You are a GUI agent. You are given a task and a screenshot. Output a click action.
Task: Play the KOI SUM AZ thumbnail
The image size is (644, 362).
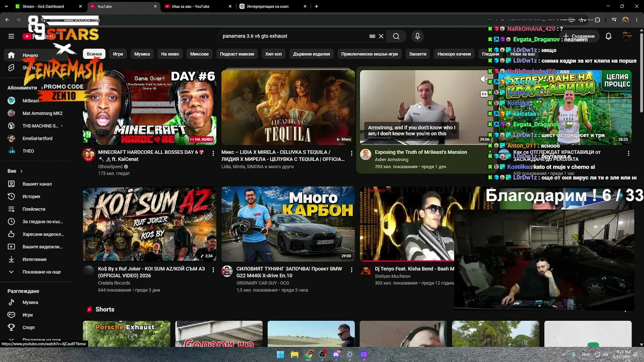tap(149, 224)
